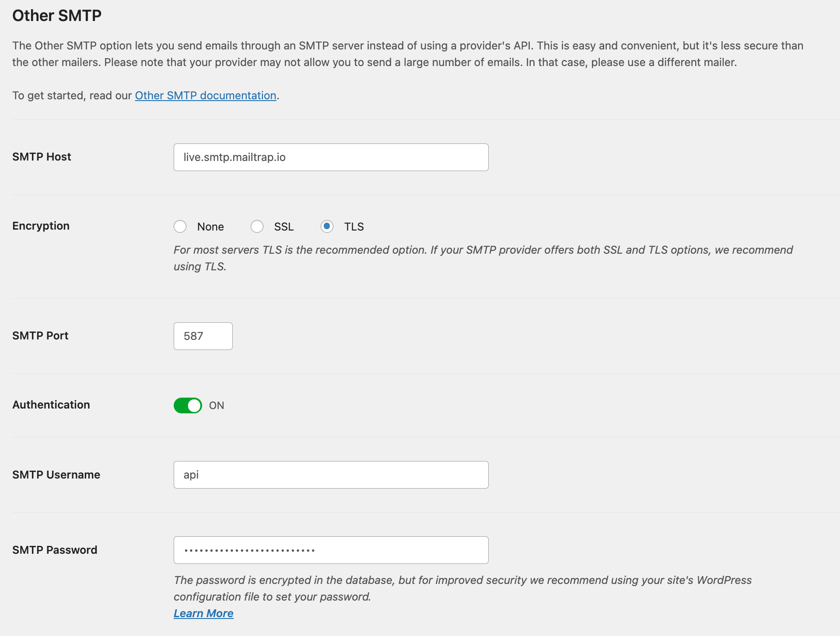Click the SMTP Host input field
Viewport: 840px width, 636px height.
pos(331,156)
